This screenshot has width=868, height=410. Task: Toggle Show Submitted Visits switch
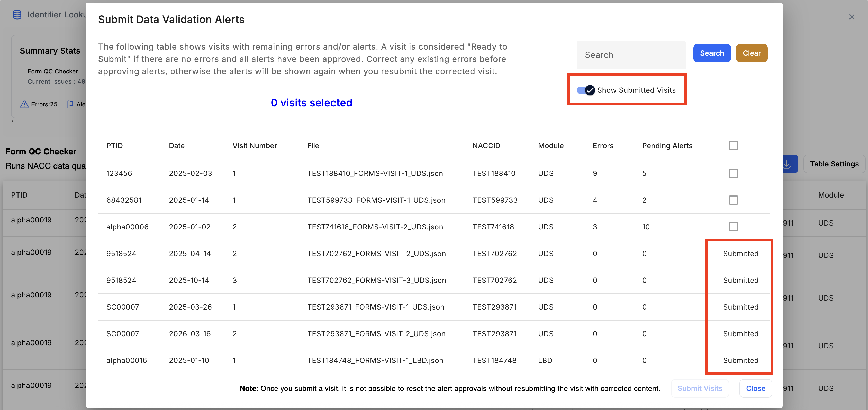586,90
